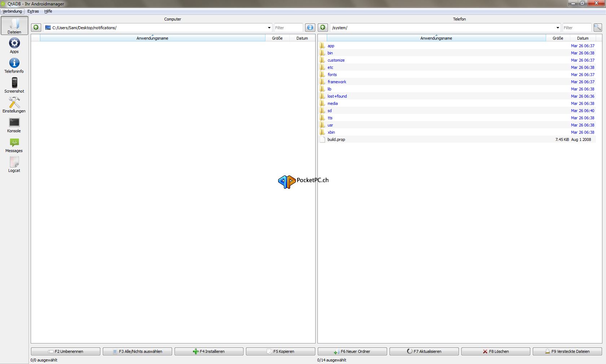This screenshot has width=606, height=364.
Task: Focus the Computer pane Filter field
Action: (x=288, y=28)
